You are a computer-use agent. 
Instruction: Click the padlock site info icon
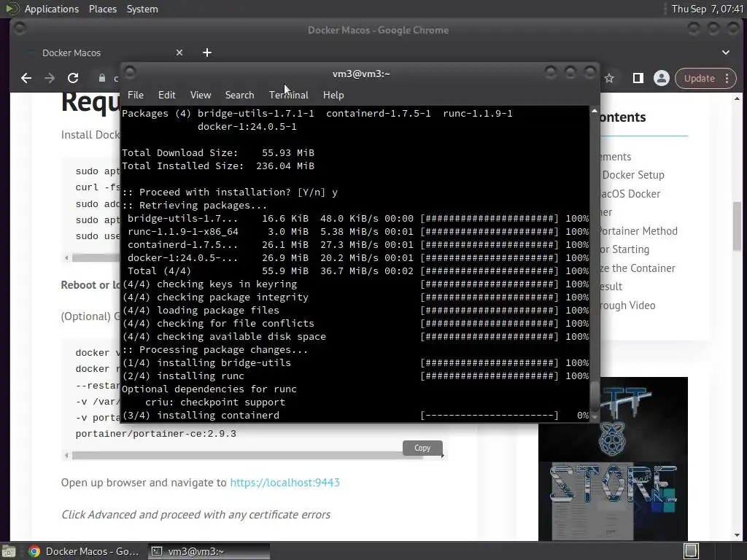[x=102, y=78]
